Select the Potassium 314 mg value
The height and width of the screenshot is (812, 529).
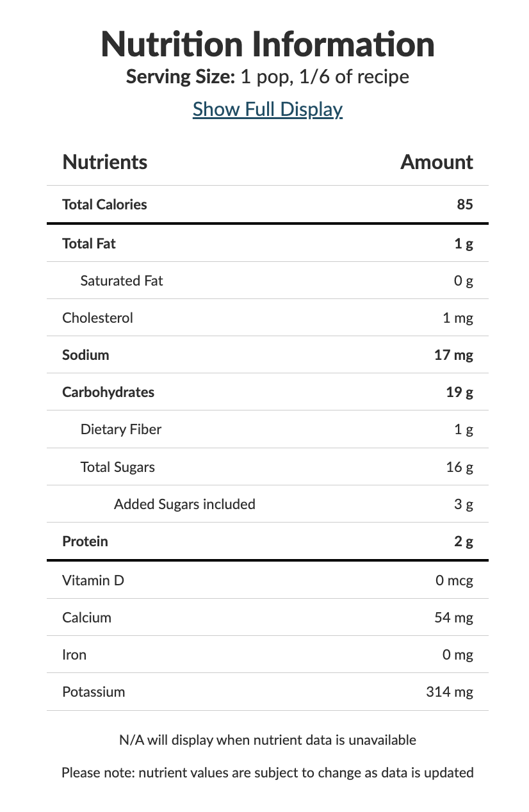[x=450, y=692]
